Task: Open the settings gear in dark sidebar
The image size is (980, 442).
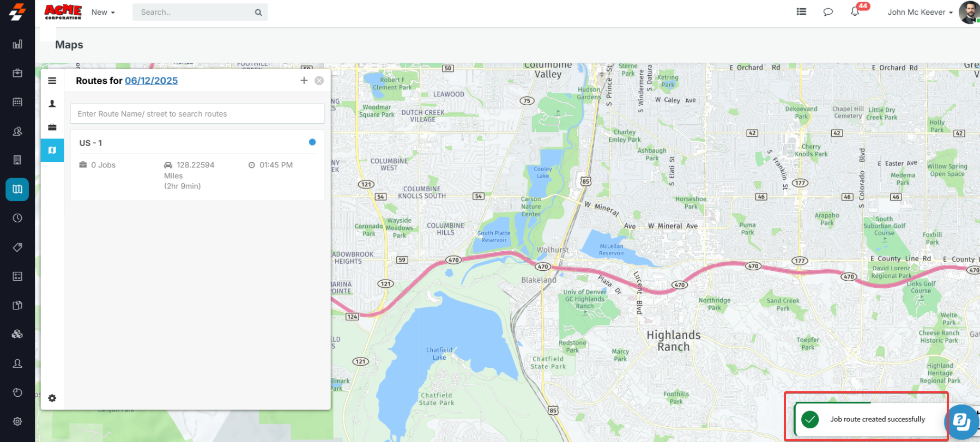Action: [x=17, y=421]
